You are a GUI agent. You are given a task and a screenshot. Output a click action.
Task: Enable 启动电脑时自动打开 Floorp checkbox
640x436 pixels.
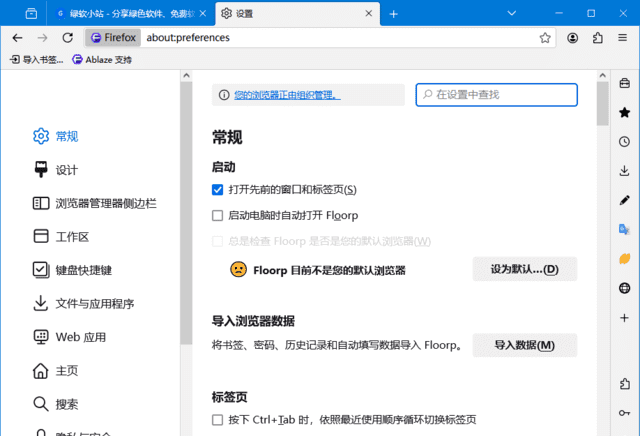[x=218, y=216]
